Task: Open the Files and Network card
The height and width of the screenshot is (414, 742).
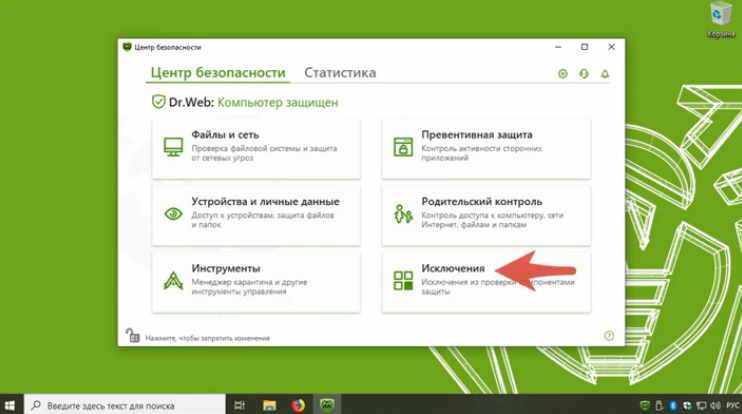Action: click(x=256, y=149)
